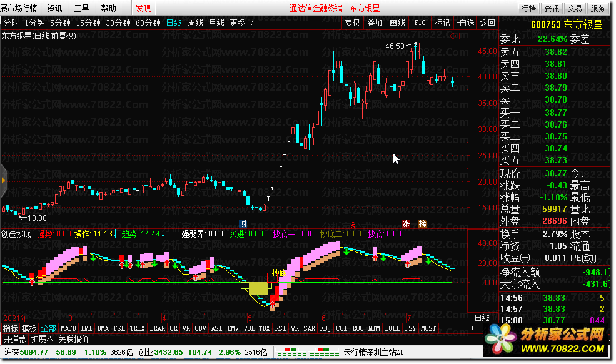Click the 云行情深圳主站Z1 server status
Image resolution: width=616 pixels, height=364 pixels.
click(373, 352)
